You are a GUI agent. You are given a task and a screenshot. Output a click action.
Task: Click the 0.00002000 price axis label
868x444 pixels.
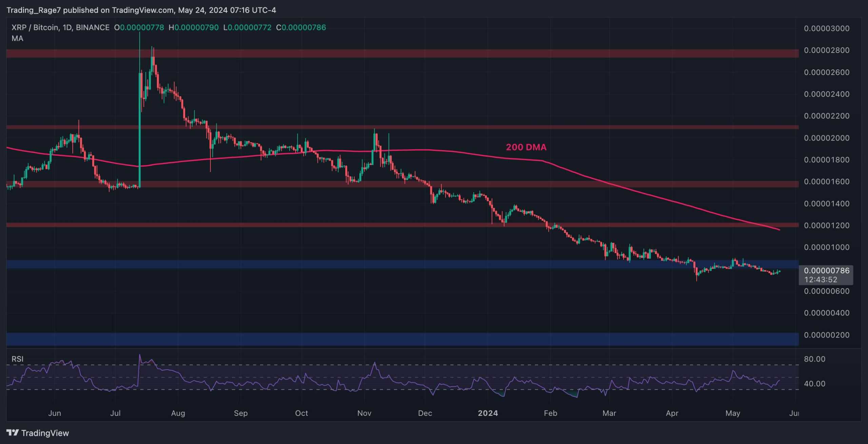pos(827,138)
